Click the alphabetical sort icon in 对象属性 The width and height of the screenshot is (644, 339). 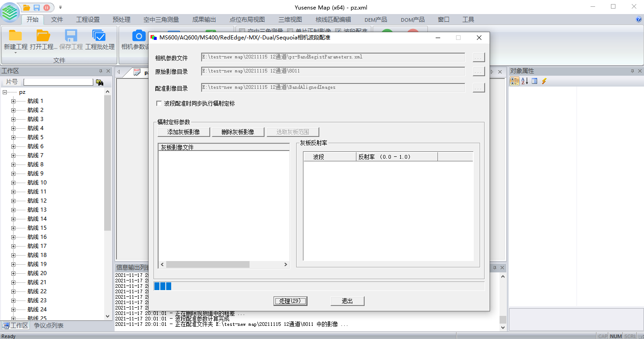tap(524, 81)
